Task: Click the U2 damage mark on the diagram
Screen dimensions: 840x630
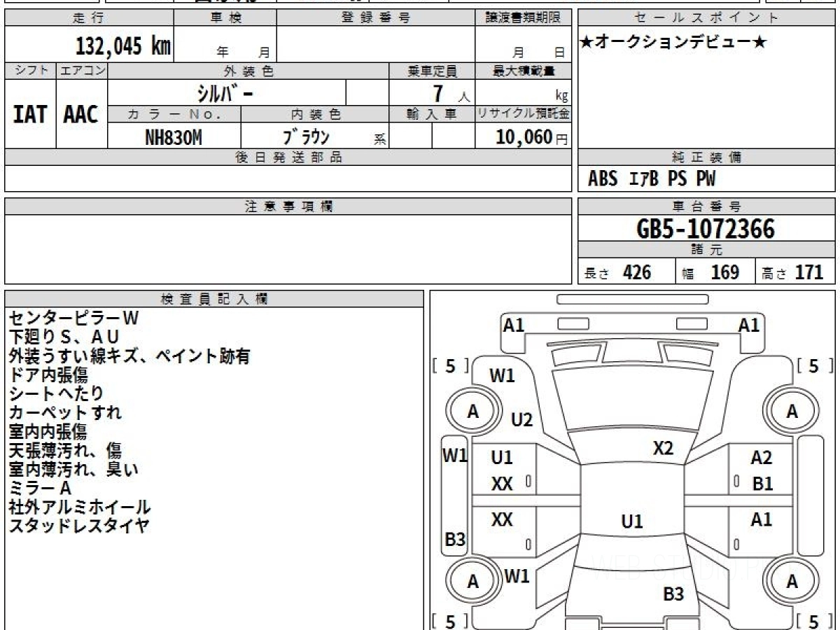Action: click(x=522, y=420)
